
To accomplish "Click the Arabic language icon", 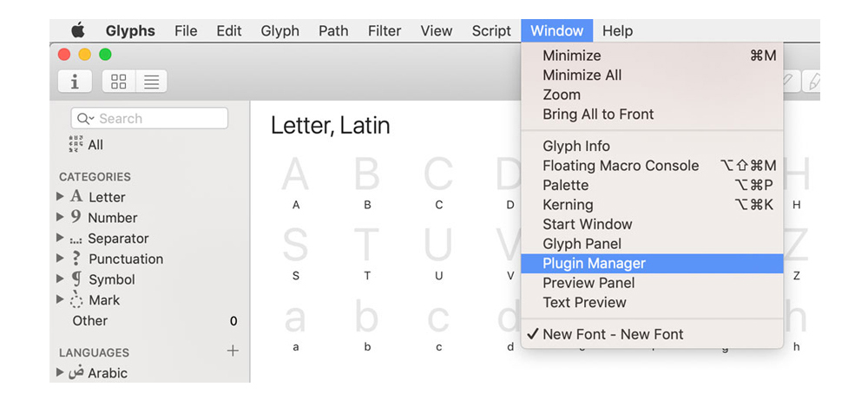I will point(76,373).
